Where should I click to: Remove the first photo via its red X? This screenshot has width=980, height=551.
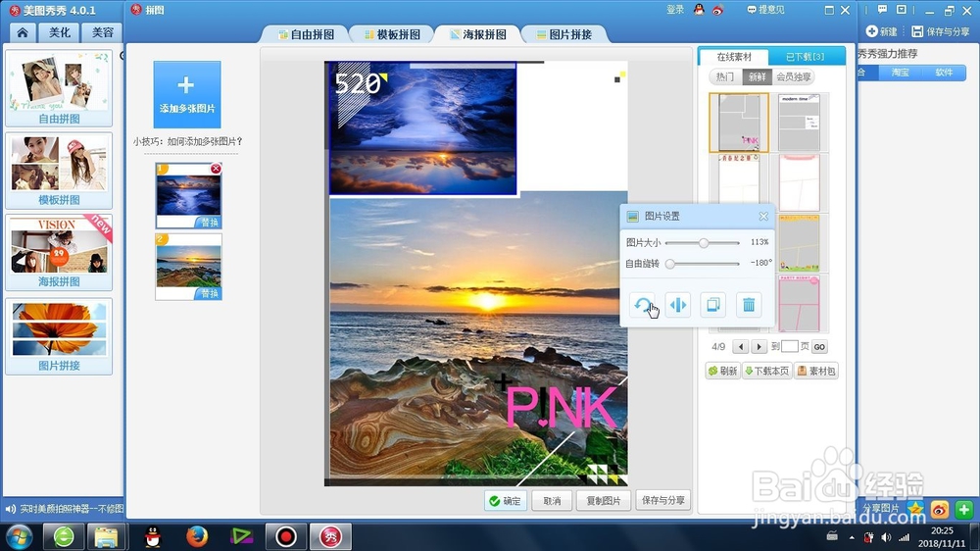(x=216, y=169)
